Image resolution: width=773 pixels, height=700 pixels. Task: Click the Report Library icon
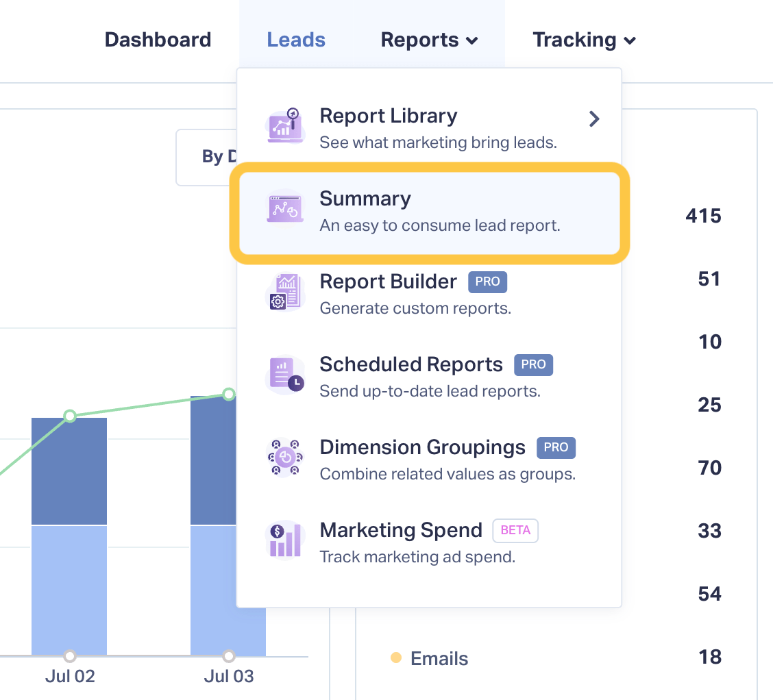(x=285, y=125)
